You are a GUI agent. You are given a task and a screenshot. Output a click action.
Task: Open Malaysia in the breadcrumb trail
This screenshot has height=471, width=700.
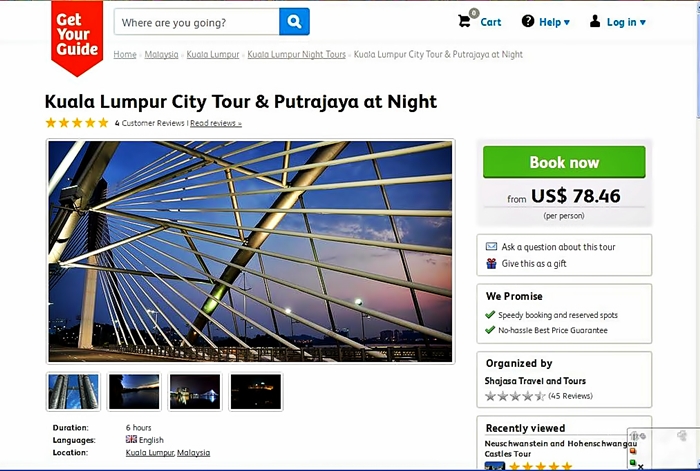pos(161,55)
